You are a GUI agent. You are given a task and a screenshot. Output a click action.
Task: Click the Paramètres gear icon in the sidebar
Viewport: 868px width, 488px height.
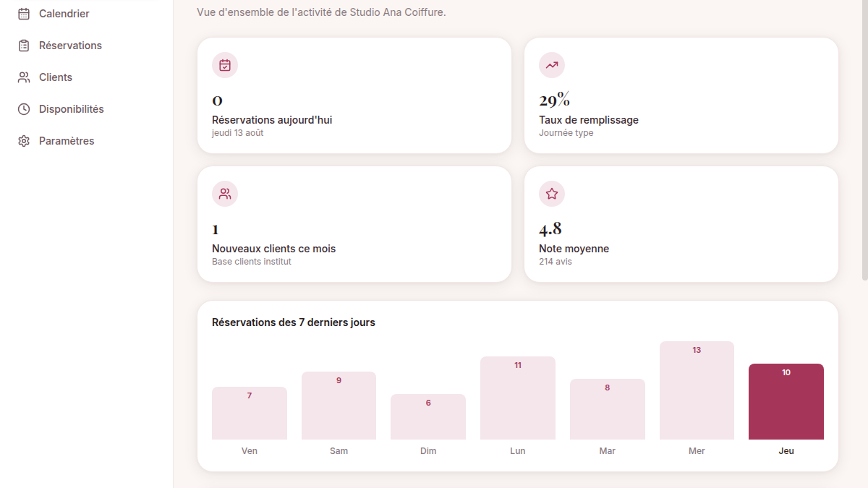[x=24, y=141]
